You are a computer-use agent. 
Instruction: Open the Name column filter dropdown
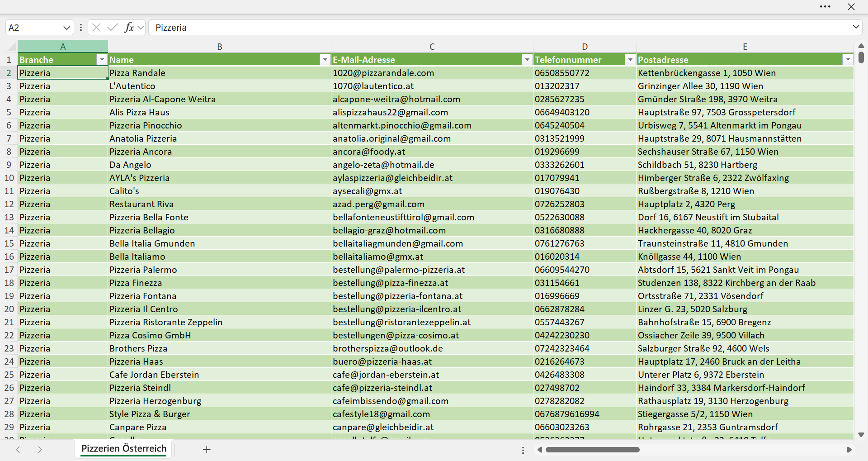(325, 60)
